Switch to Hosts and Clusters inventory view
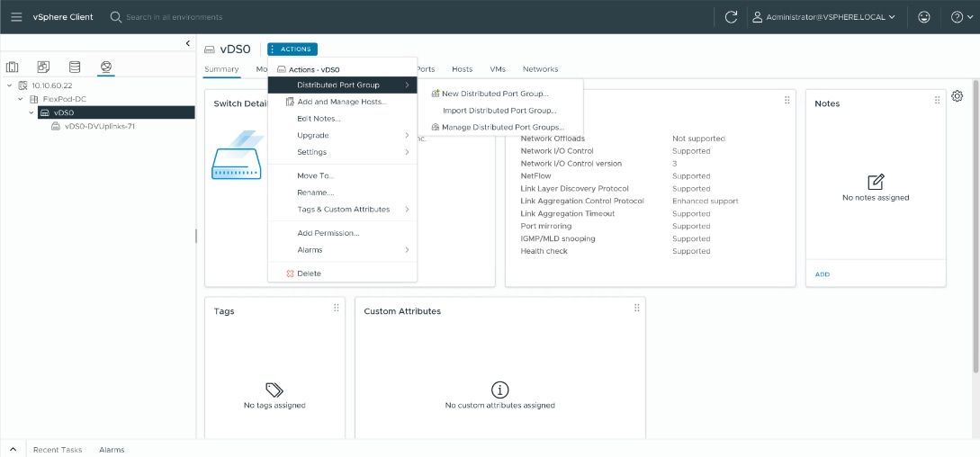 (13, 67)
